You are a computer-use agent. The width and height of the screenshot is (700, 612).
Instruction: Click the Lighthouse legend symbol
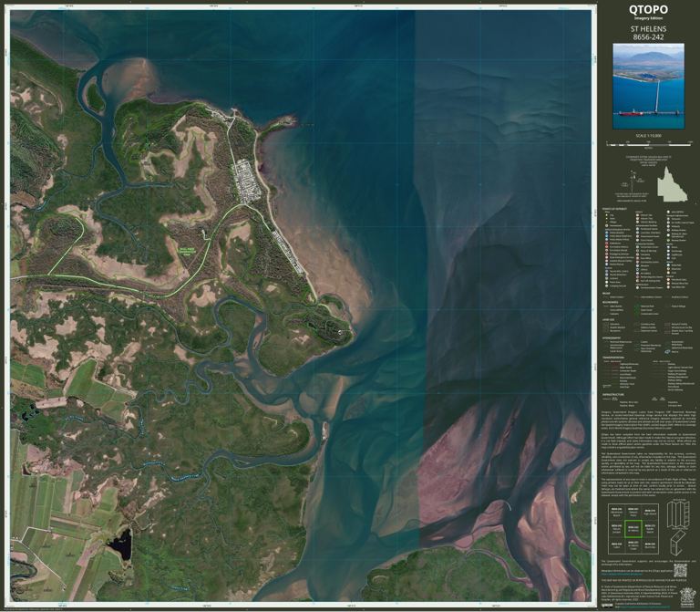click(x=668, y=254)
